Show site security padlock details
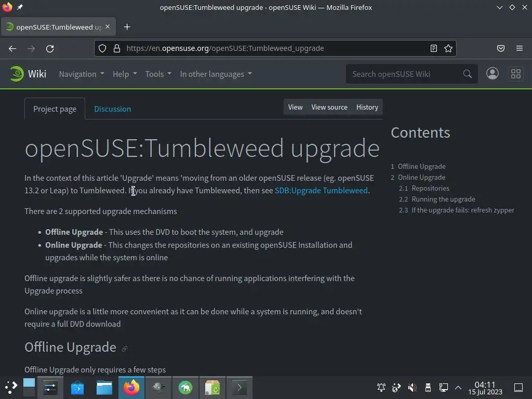Viewport: 532px width, 399px height. 117,48
